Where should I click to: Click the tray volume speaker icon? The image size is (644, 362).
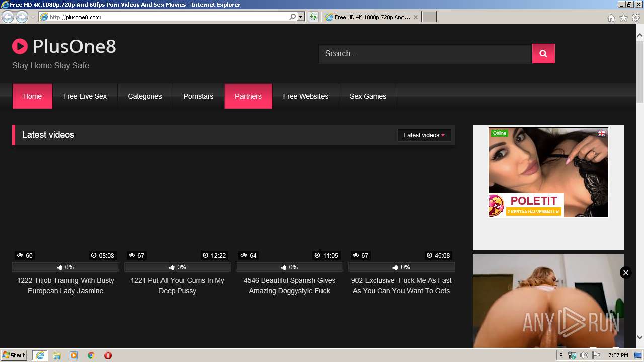pos(584,355)
